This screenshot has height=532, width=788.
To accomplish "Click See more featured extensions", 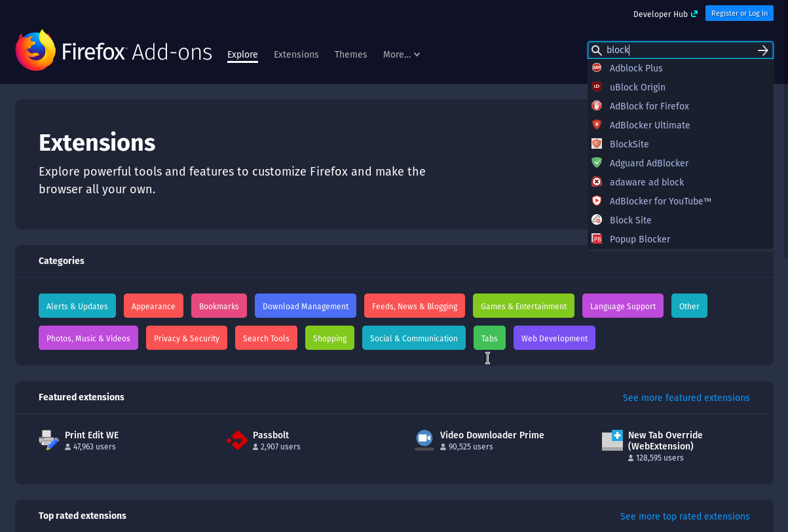I will pyautogui.click(x=686, y=398).
